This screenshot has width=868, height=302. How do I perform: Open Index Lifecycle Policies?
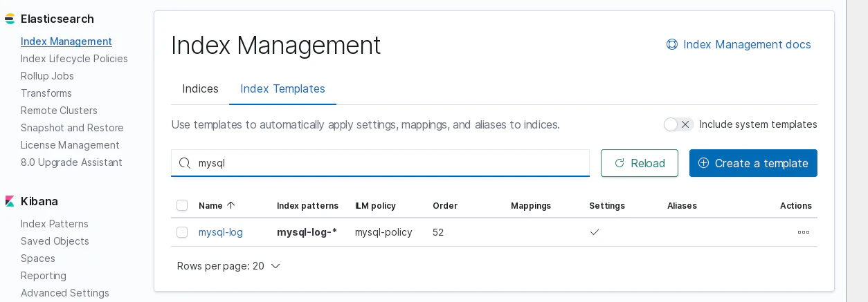[x=74, y=59]
